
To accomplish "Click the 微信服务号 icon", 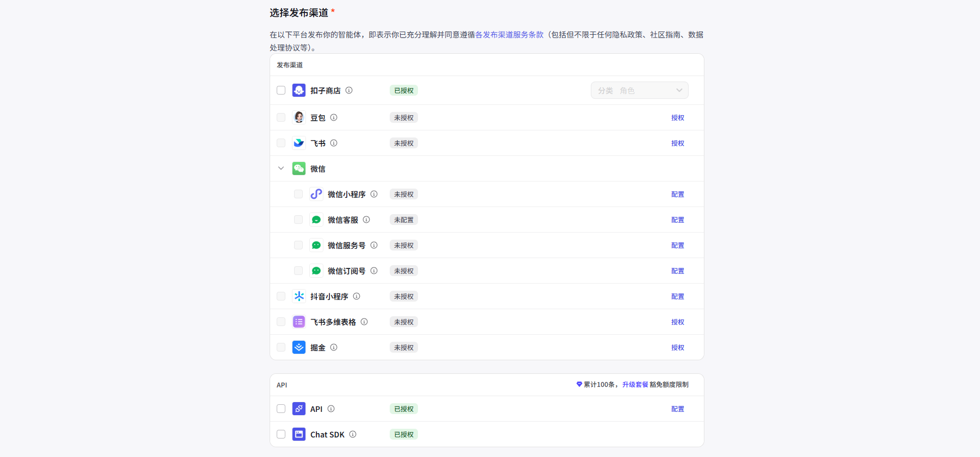I will (316, 245).
